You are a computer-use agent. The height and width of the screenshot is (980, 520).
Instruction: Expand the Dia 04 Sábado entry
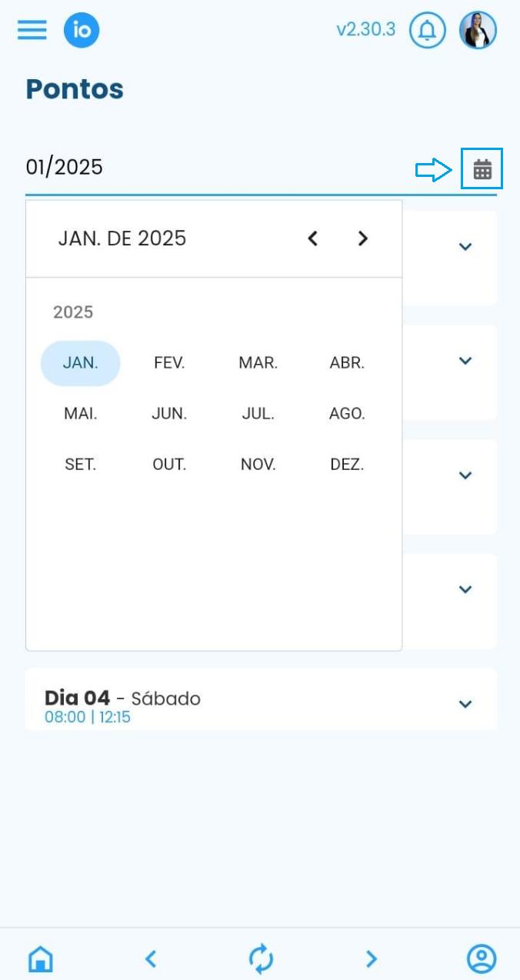pyautogui.click(x=465, y=704)
